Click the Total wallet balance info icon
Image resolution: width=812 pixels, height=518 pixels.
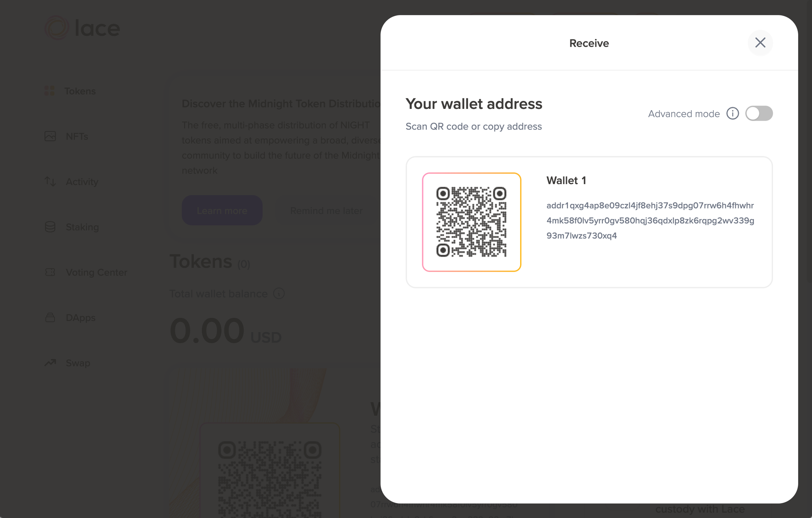coord(279,293)
